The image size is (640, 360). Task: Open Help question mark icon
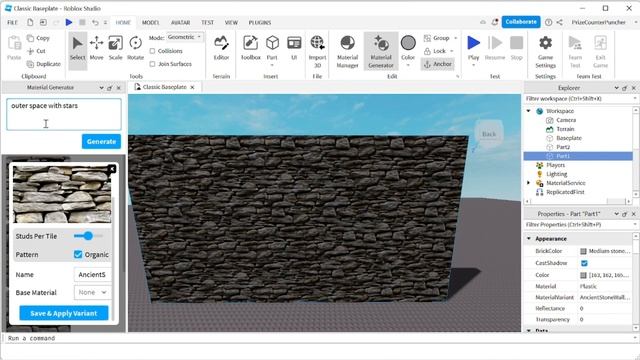pyautogui.click(x=549, y=22)
